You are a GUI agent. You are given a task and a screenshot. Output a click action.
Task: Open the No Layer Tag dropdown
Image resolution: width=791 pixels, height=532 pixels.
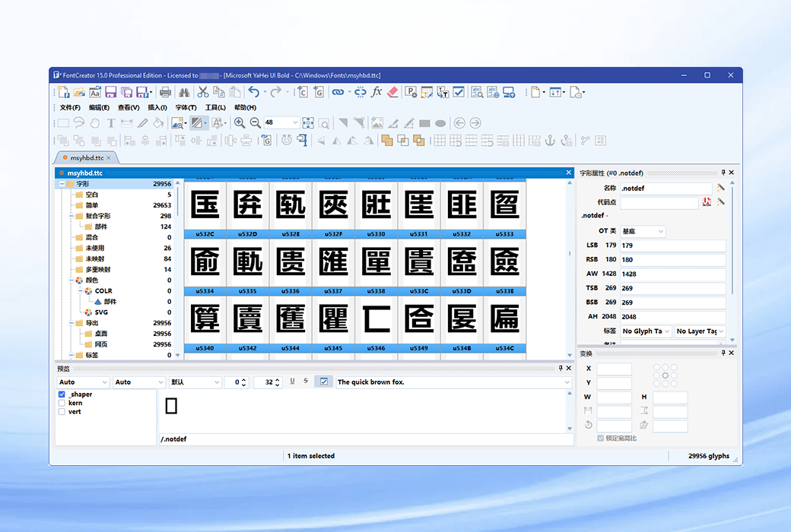tap(721, 331)
